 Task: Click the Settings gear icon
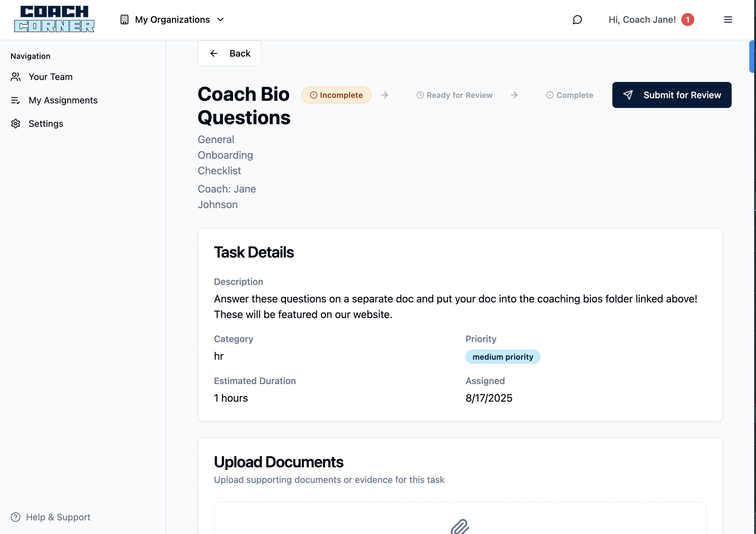[16, 124]
